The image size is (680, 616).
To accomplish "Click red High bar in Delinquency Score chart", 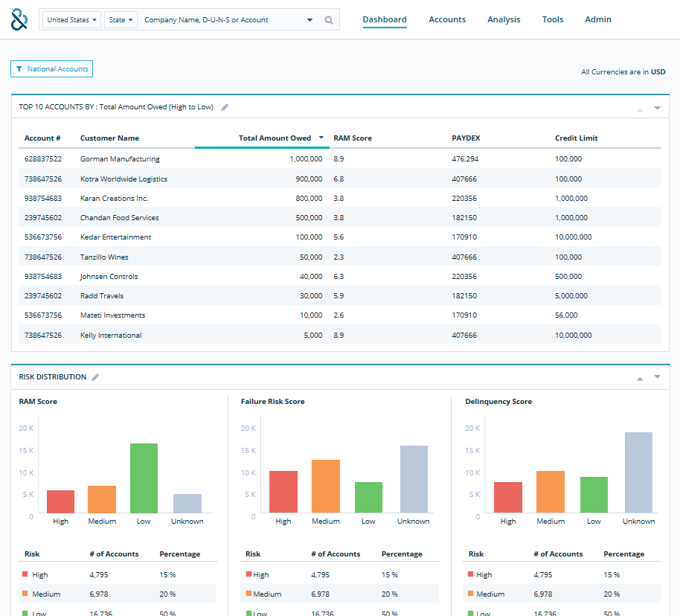I will pos(508,498).
